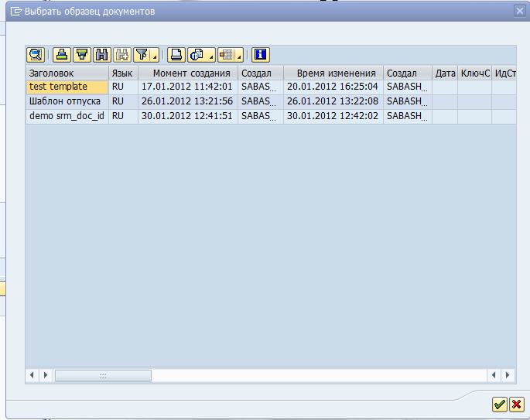Confirm selection with green checkmark button
This screenshot has width=530, height=420.
tap(500, 404)
